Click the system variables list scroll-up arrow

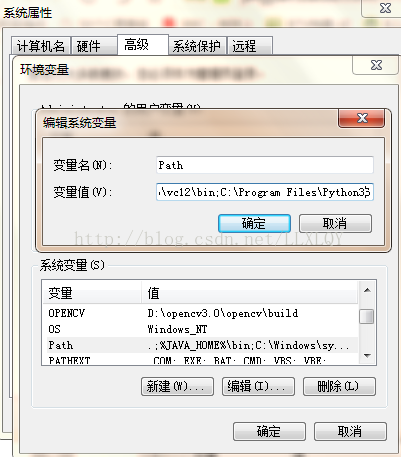pos(367,290)
